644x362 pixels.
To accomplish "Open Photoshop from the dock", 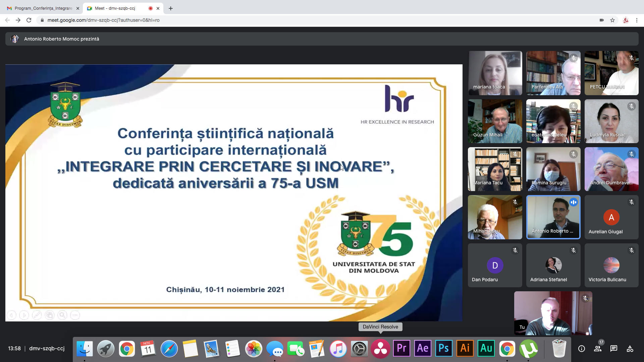I will pyautogui.click(x=444, y=349).
